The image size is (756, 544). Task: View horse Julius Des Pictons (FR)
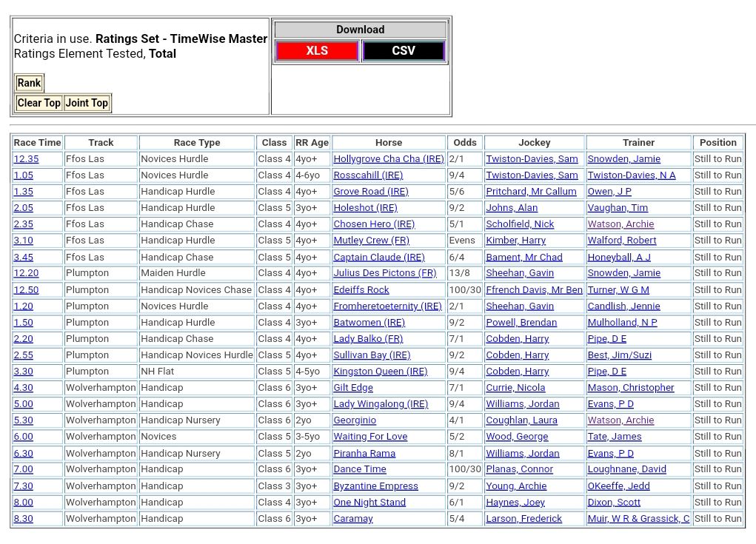tap(384, 273)
